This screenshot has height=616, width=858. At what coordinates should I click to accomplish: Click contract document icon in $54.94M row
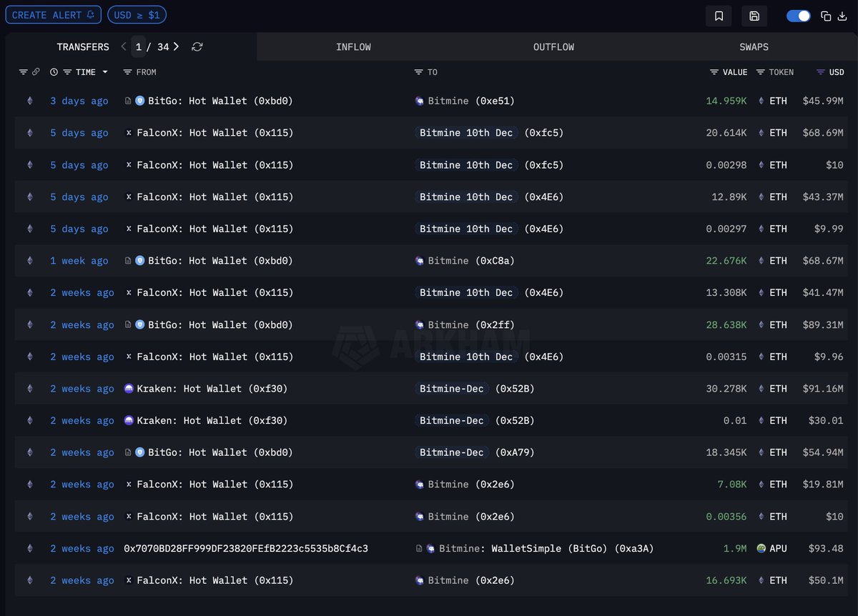pos(128,452)
